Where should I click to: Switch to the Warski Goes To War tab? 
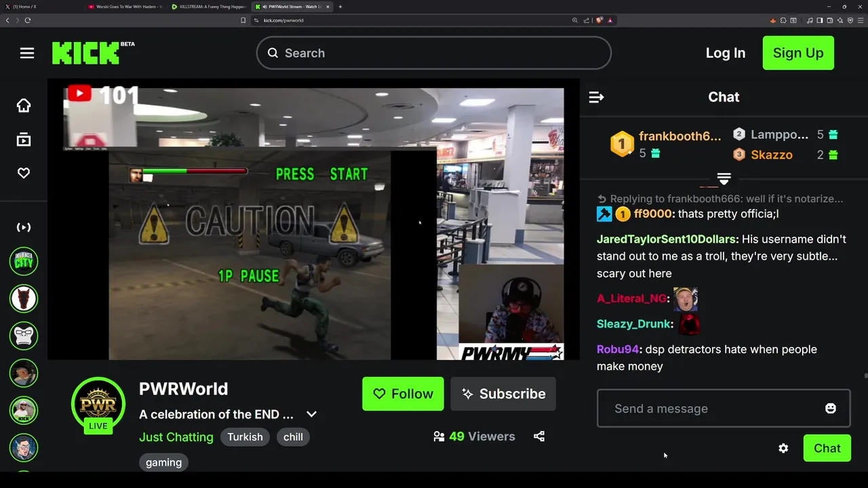click(125, 7)
